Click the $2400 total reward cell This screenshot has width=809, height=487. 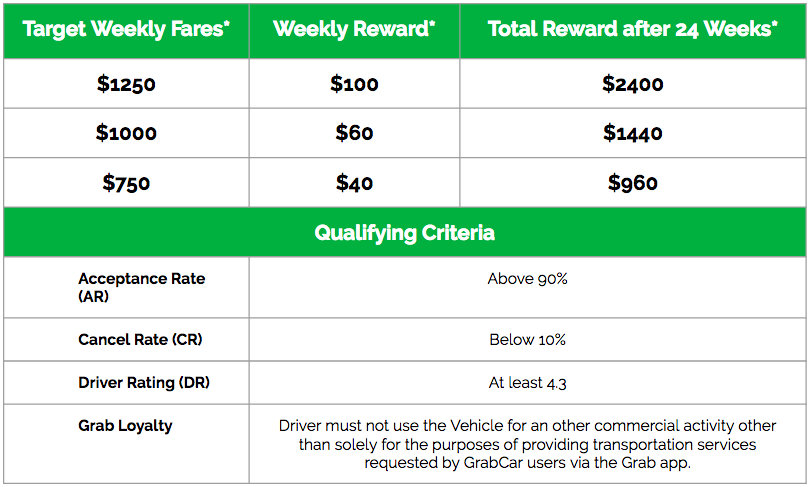pos(632,84)
